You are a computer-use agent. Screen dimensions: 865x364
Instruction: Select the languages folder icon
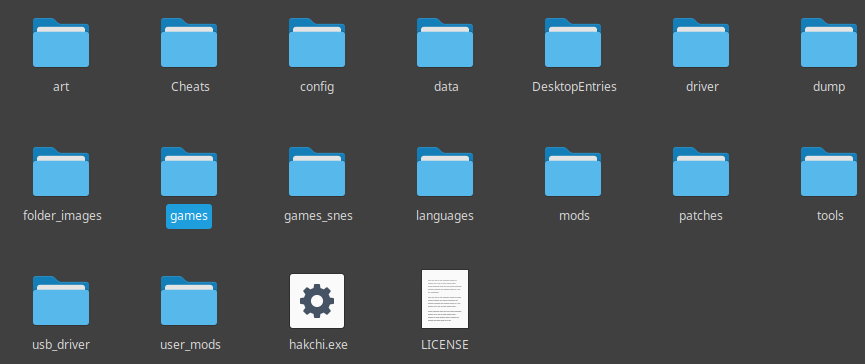[445, 172]
